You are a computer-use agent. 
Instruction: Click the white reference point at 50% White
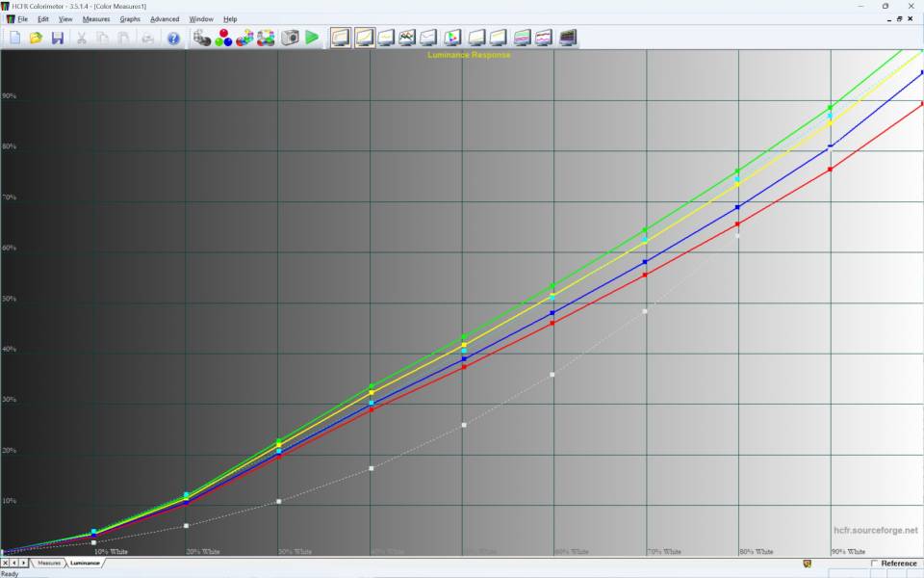click(x=464, y=425)
